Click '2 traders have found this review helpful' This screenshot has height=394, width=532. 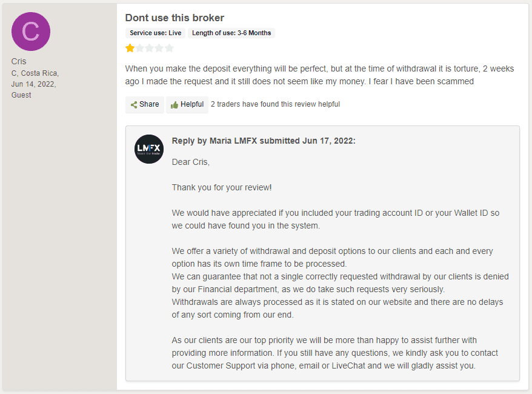point(275,104)
